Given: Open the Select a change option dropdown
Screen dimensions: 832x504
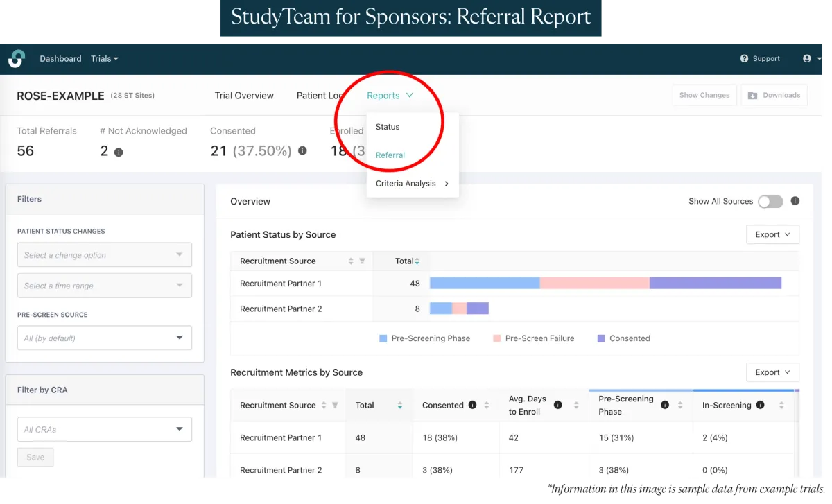Looking at the screenshot, I should click(x=104, y=254).
